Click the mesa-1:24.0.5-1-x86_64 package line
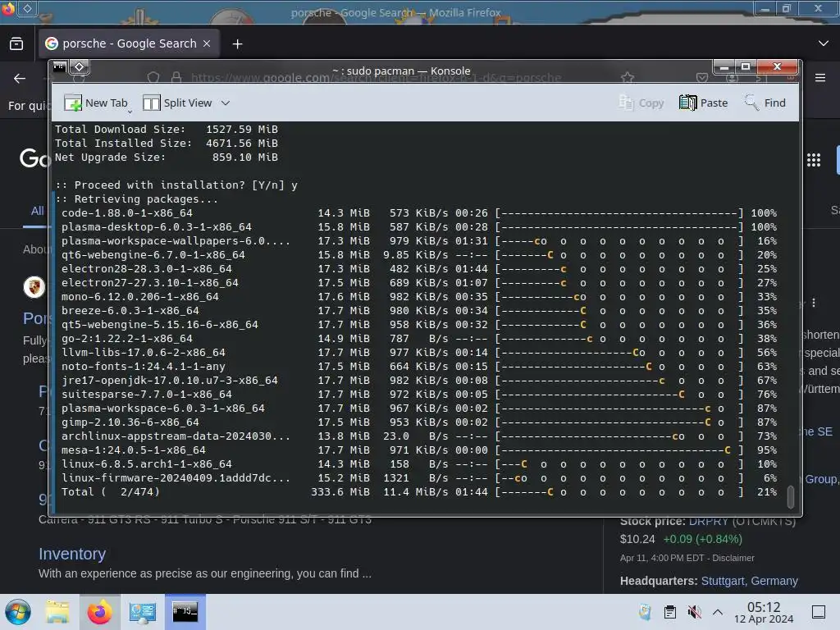Image resolution: width=840 pixels, height=630 pixels. (x=419, y=450)
